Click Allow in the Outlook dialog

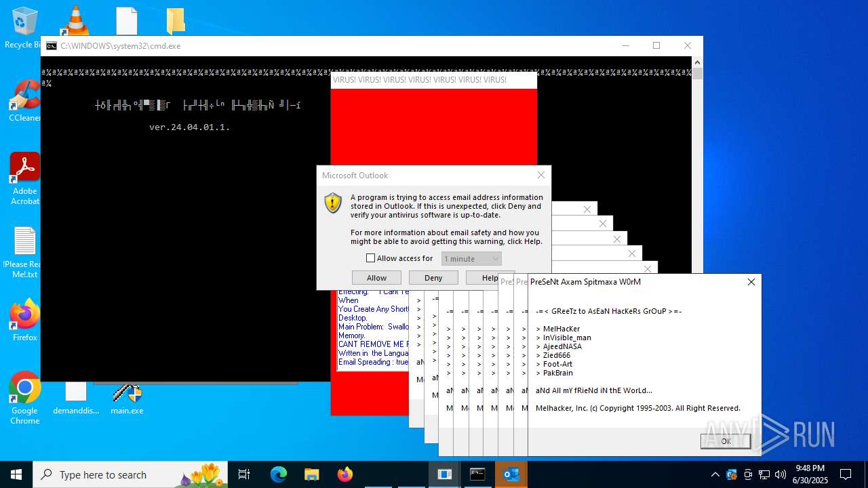376,278
